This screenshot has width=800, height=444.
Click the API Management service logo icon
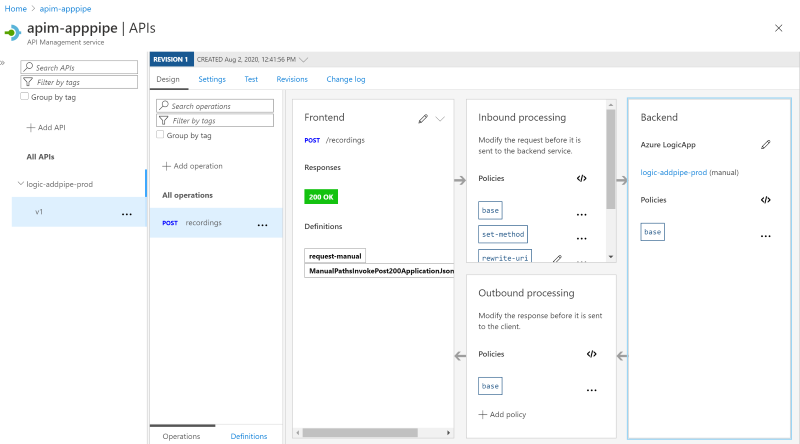pyautogui.click(x=12, y=33)
